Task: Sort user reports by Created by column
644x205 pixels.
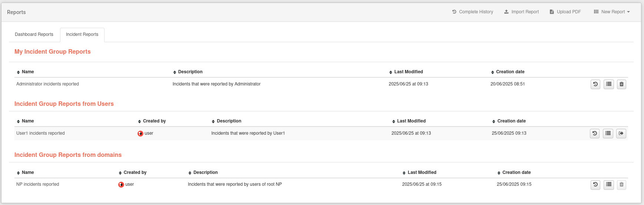Action: (152, 121)
